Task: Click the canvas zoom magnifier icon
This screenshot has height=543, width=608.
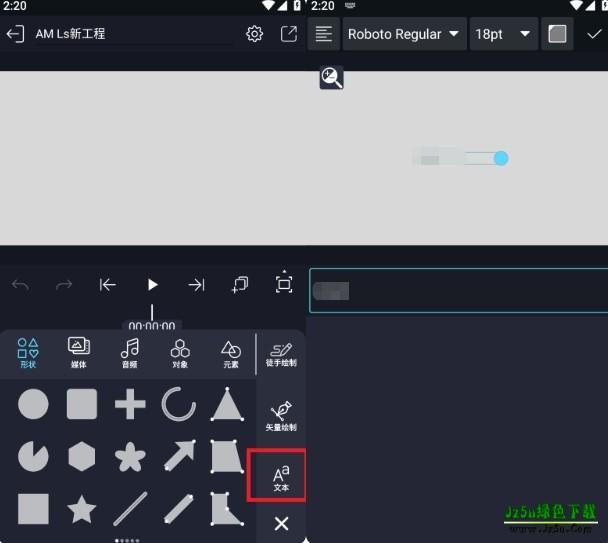Action: (x=332, y=78)
